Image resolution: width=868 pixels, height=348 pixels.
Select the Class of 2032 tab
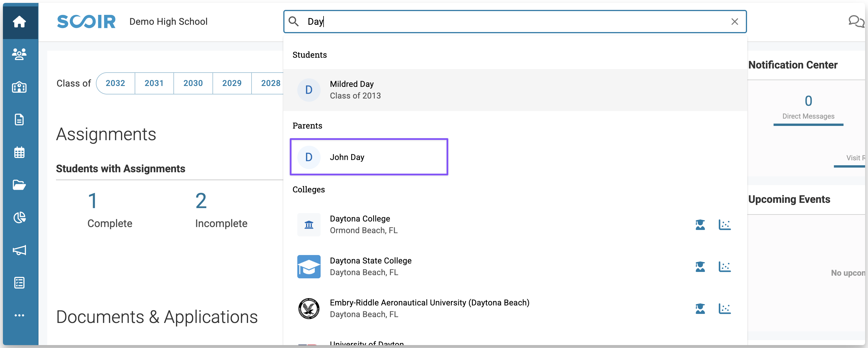pos(115,83)
